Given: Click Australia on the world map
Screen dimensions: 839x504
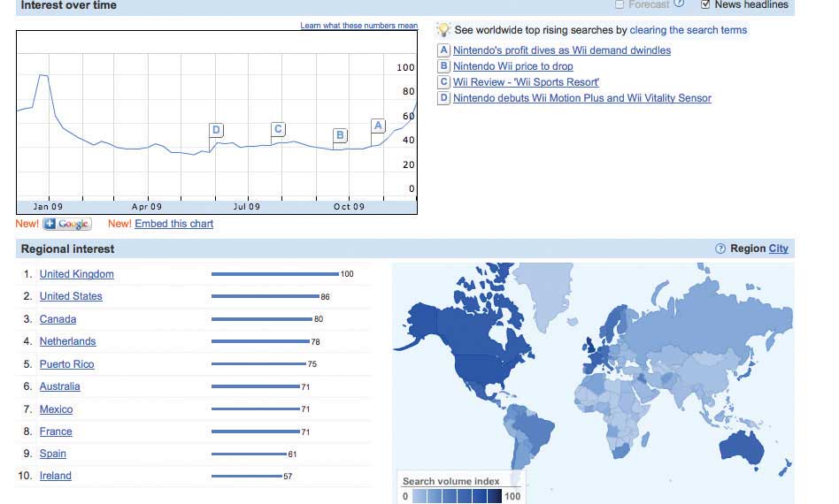Looking at the screenshot, I should (x=742, y=447).
